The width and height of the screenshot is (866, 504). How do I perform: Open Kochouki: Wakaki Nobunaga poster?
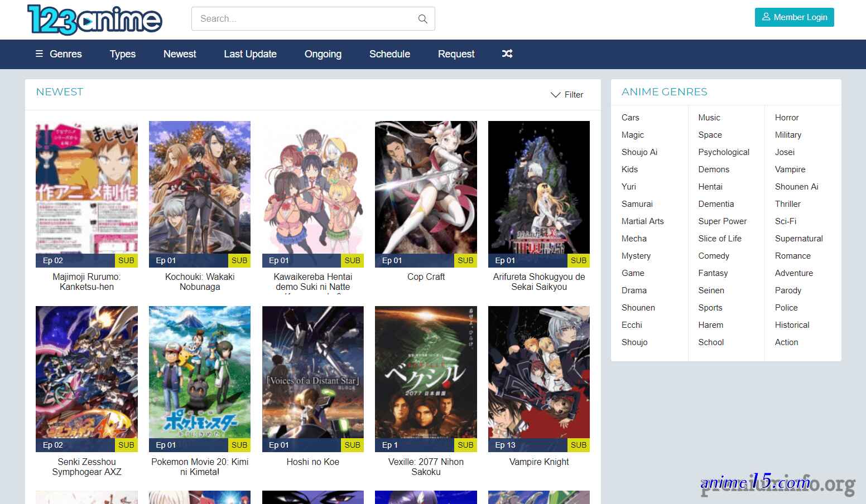coord(200,194)
